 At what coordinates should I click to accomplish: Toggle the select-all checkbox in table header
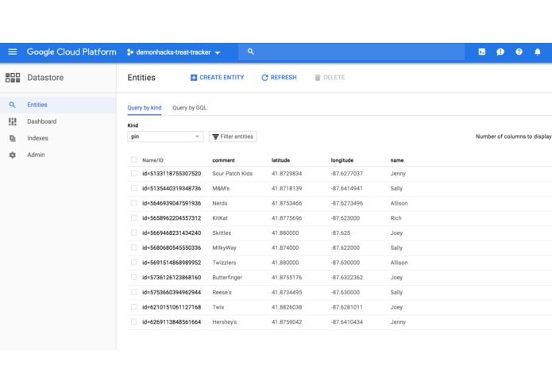click(x=133, y=160)
